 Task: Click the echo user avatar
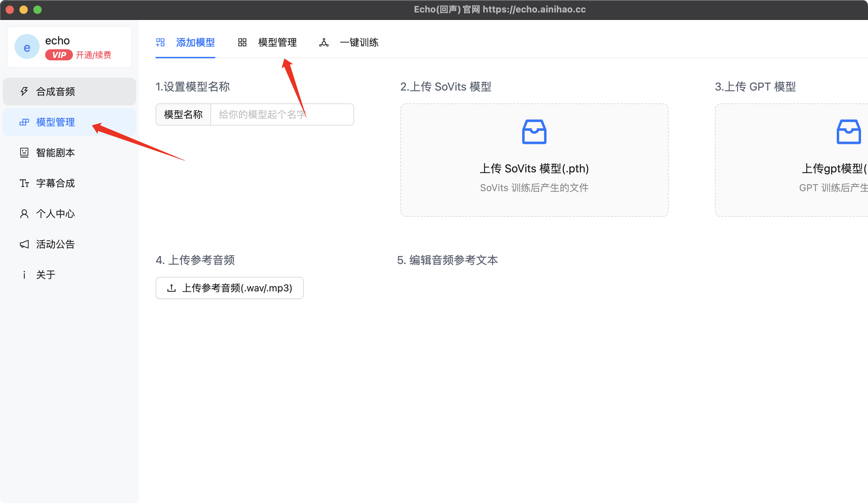(x=27, y=47)
